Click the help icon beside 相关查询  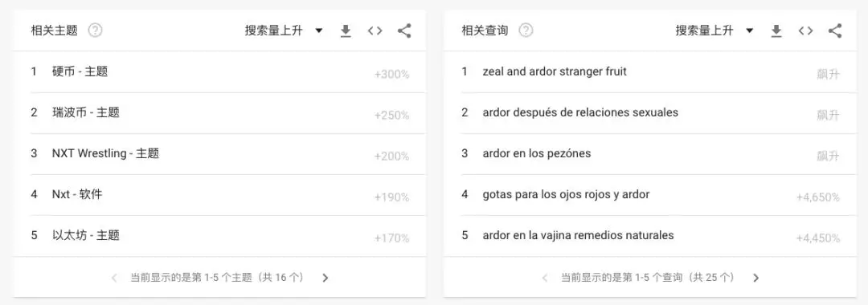tap(526, 31)
